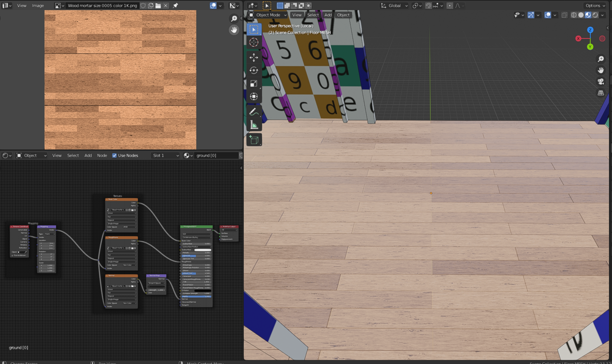
Task: Switch viewport to solid shading
Action: click(x=581, y=15)
